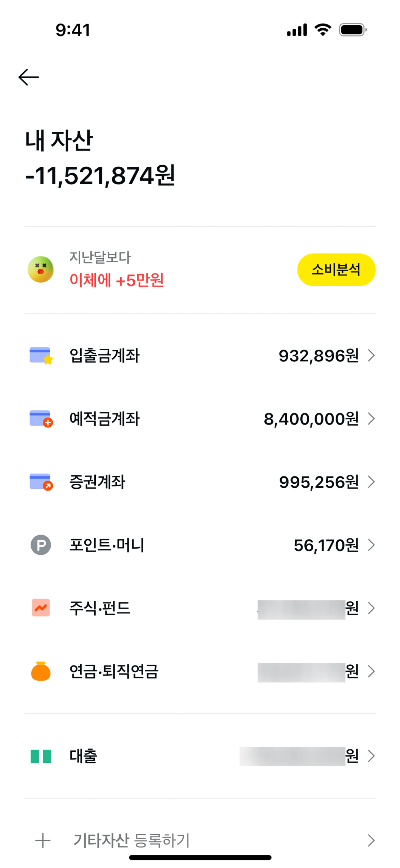Tap 기타자산 등록하기 link
The width and height of the screenshot is (400, 868).
coord(132,840)
